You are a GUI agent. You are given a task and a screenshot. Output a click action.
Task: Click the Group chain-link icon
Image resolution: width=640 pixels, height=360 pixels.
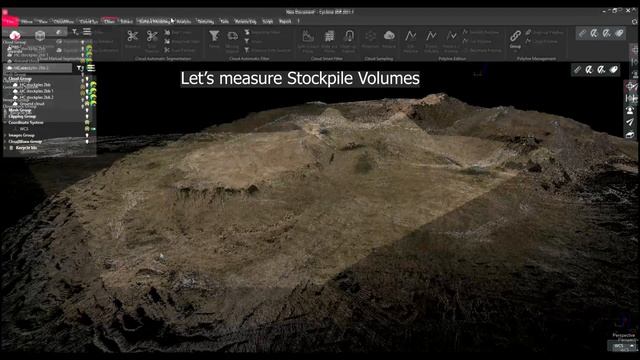pos(516,36)
